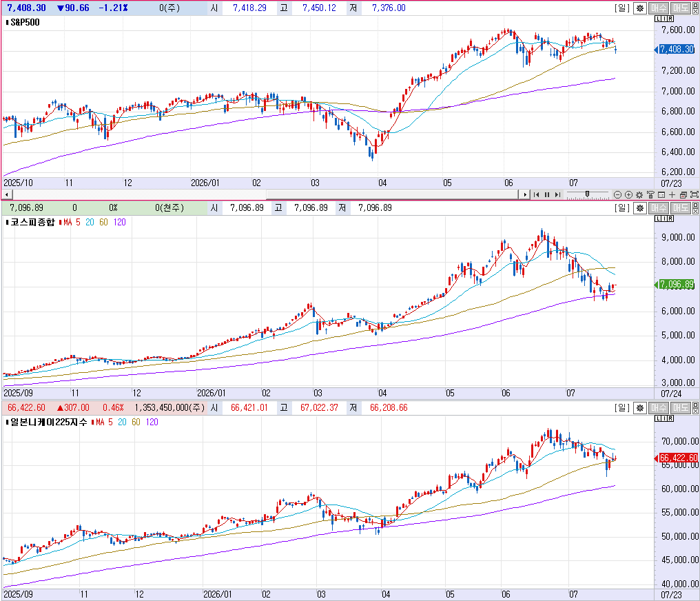Click MA 120 legend on 니케이225 chart
This screenshot has width=700, height=601.
(152, 422)
